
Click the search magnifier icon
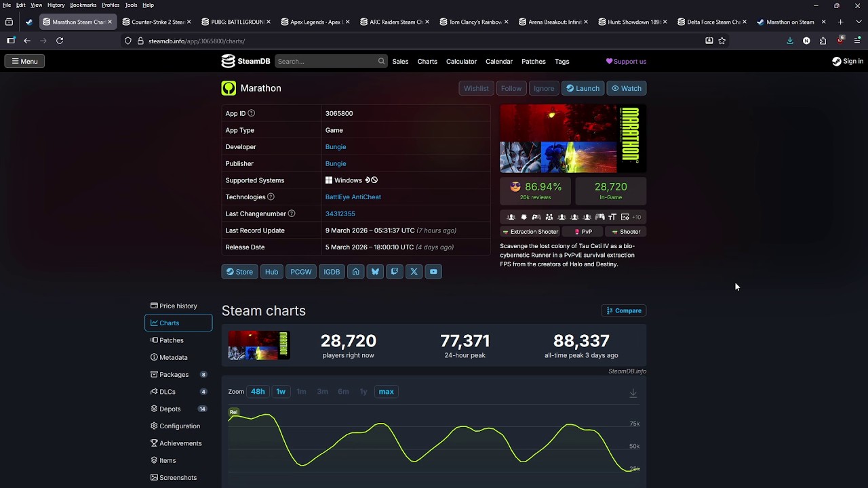tap(381, 61)
